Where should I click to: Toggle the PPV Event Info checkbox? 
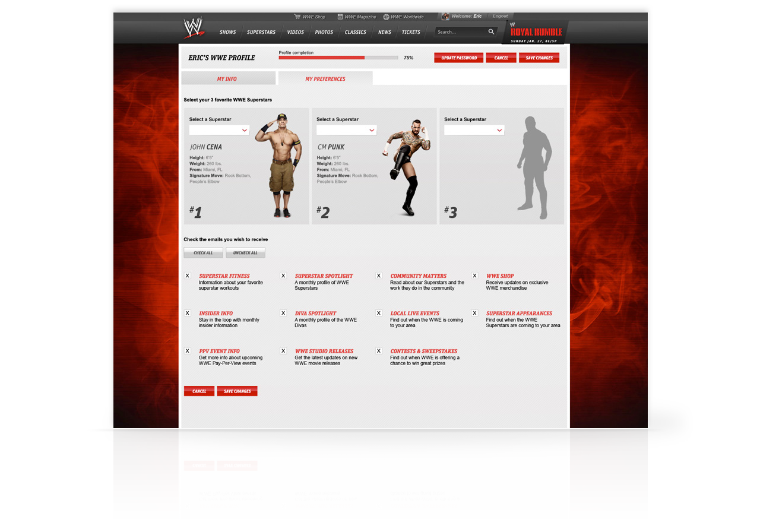pos(188,351)
